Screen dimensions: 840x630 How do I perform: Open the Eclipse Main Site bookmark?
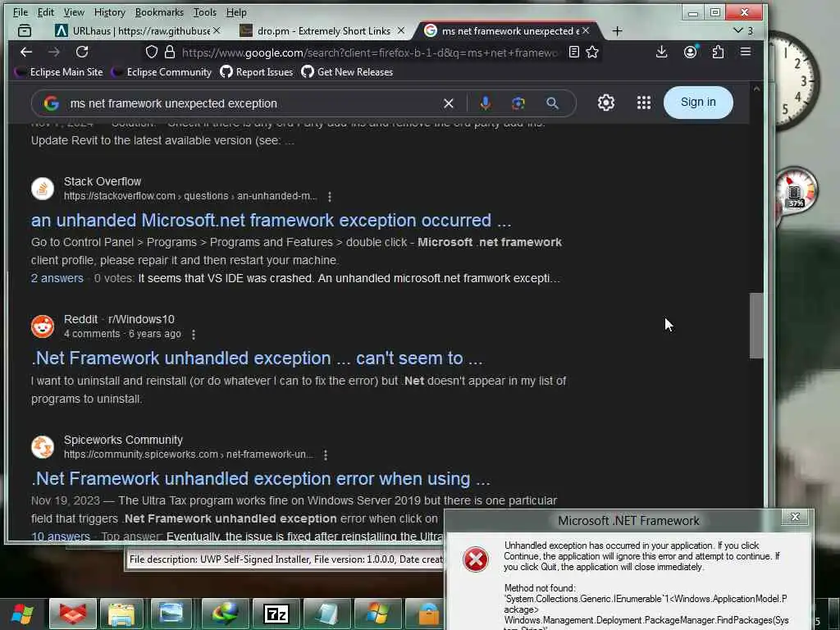pyautogui.click(x=60, y=72)
